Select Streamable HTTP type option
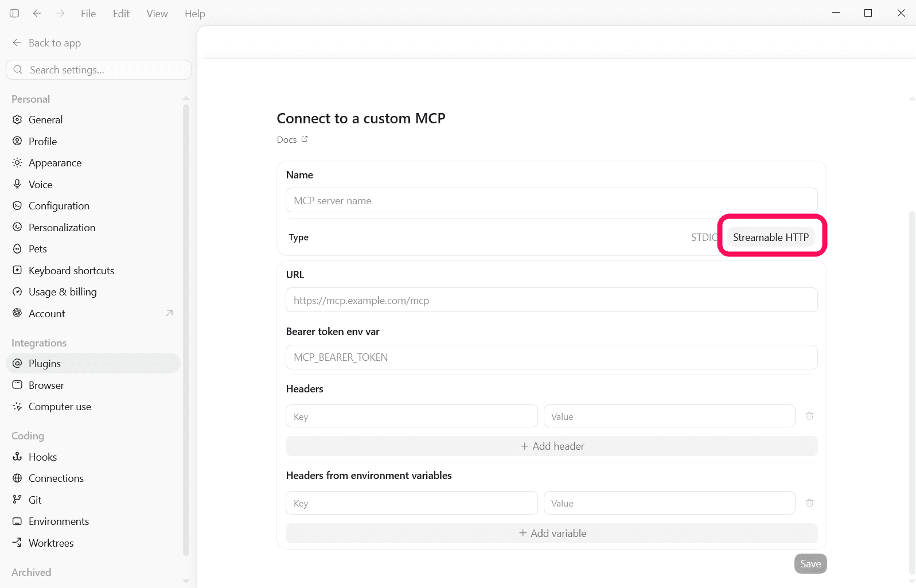This screenshot has height=588, width=916. click(770, 237)
